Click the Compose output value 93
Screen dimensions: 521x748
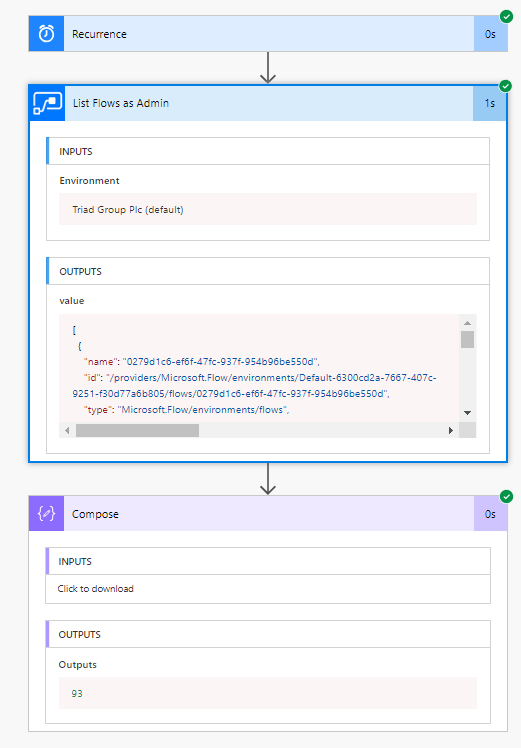pos(77,694)
